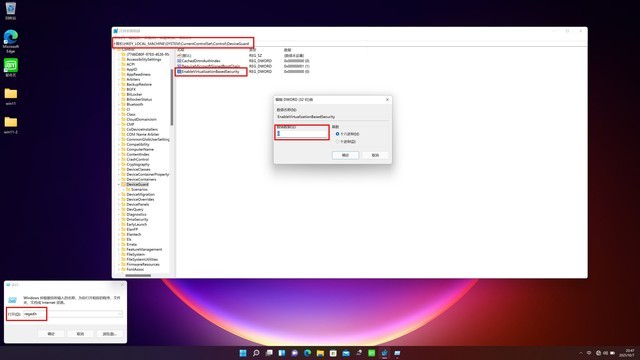Select the EarlyLaunch key in tree
The height and width of the screenshot is (360, 640).
coord(136,224)
